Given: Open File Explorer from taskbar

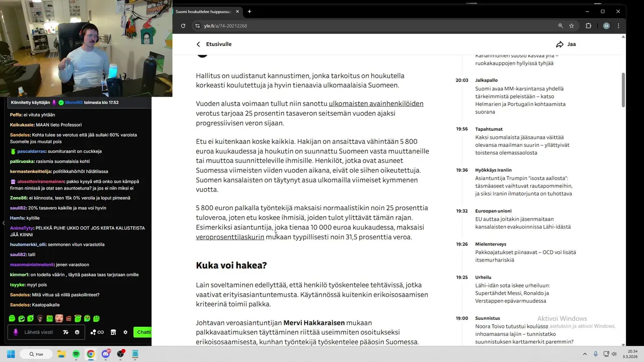Looking at the screenshot, I should coord(61,354).
